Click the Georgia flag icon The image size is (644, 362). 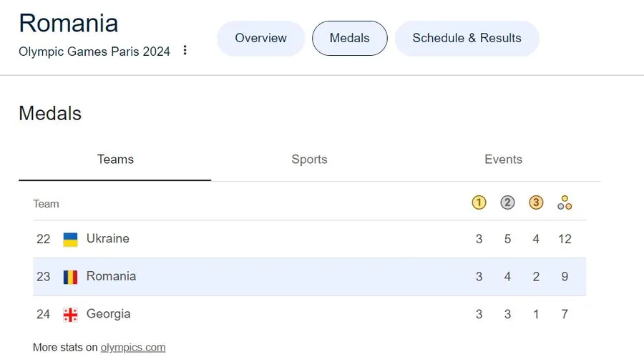coord(70,314)
